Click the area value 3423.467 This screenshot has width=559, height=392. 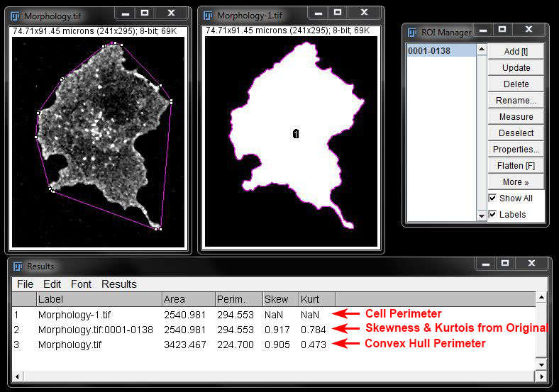pos(184,345)
